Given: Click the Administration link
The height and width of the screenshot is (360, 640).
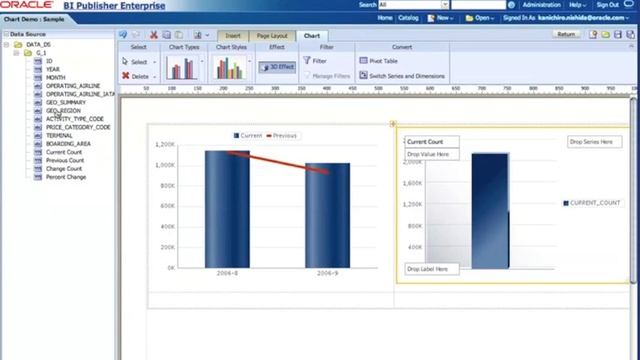Looking at the screenshot, I should pyautogui.click(x=541, y=5).
